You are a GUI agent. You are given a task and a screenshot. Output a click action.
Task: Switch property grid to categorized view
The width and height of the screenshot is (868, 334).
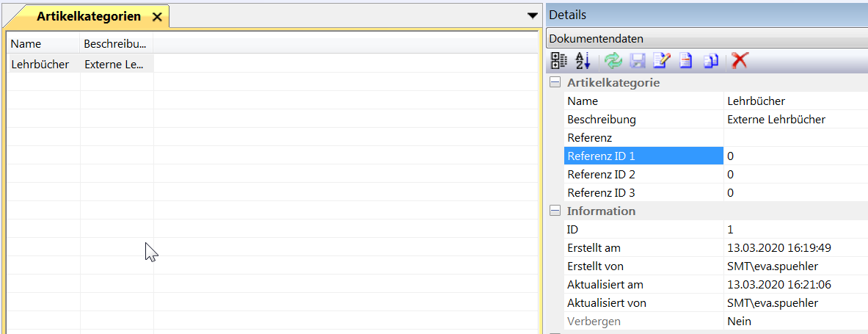(x=558, y=61)
